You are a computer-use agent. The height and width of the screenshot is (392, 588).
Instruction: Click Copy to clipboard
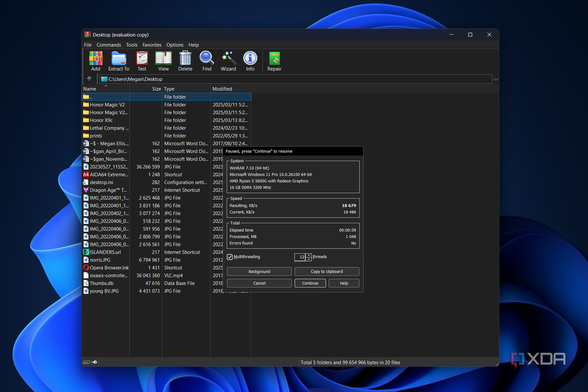(x=326, y=271)
